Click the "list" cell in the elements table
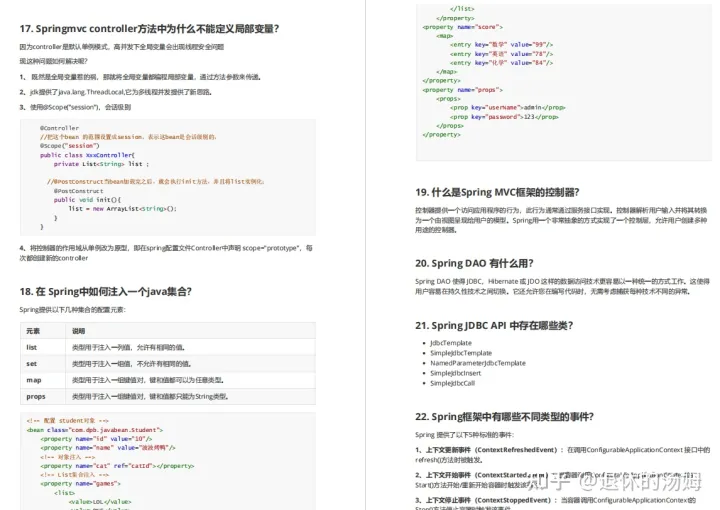The width and height of the screenshot is (720, 510). coord(43,347)
